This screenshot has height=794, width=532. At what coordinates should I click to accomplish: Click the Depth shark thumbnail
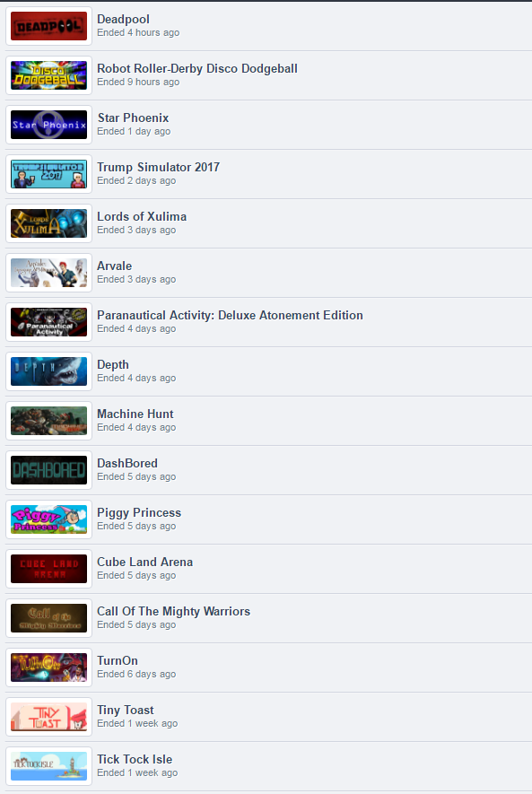(48, 371)
